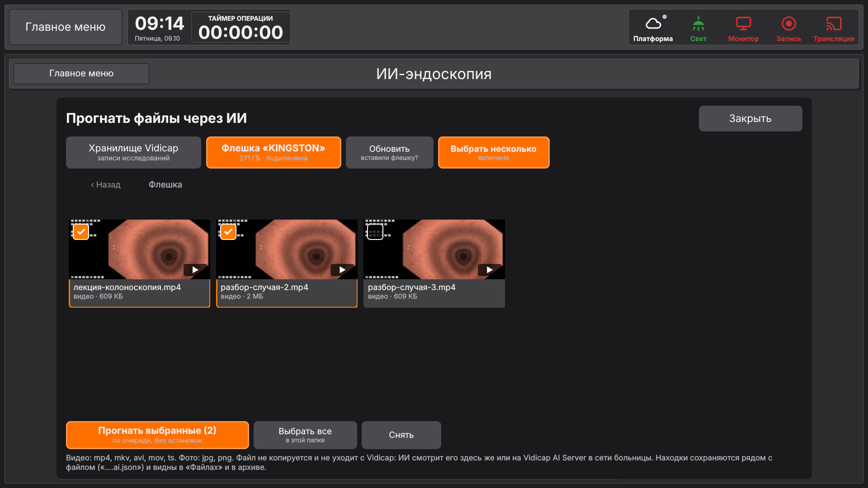The width and height of the screenshot is (868, 488).
Task: Check the разбор-случая-3.mp4 checkbox
Action: point(375,232)
